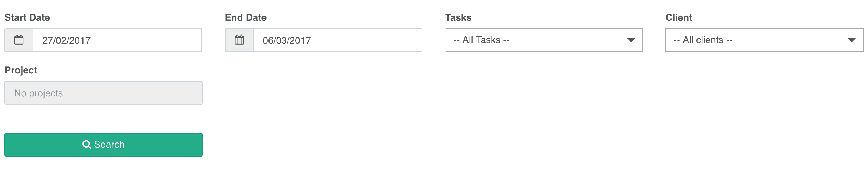This screenshot has height=181, width=868.
Task: Click the Tasks dropdown arrow
Action: pyautogui.click(x=631, y=40)
